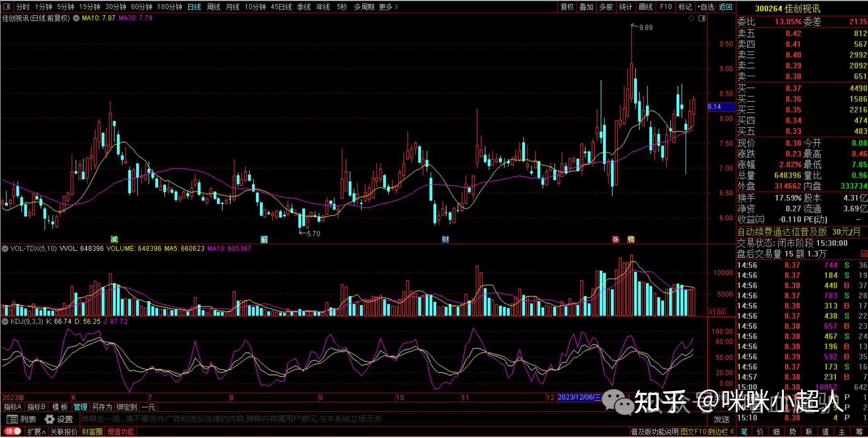Open the 画线 drawing tools
This screenshot has width=868, height=438.
click(646, 7)
